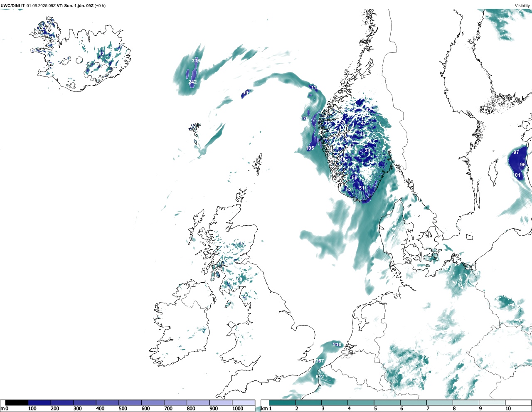Click the 'IT: 01.06.2025 09Z' initial time
The height and width of the screenshot is (412, 532).
(x=38, y=6)
